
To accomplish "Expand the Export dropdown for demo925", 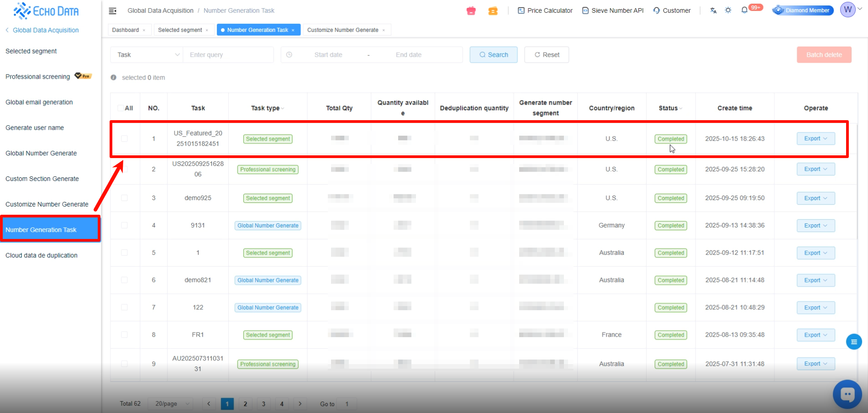I will pyautogui.click(x=815, y=198).
